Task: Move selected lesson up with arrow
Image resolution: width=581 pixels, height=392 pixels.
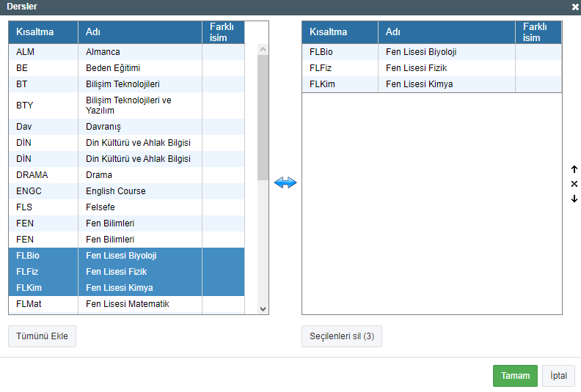Action: (x=574, y=169)
